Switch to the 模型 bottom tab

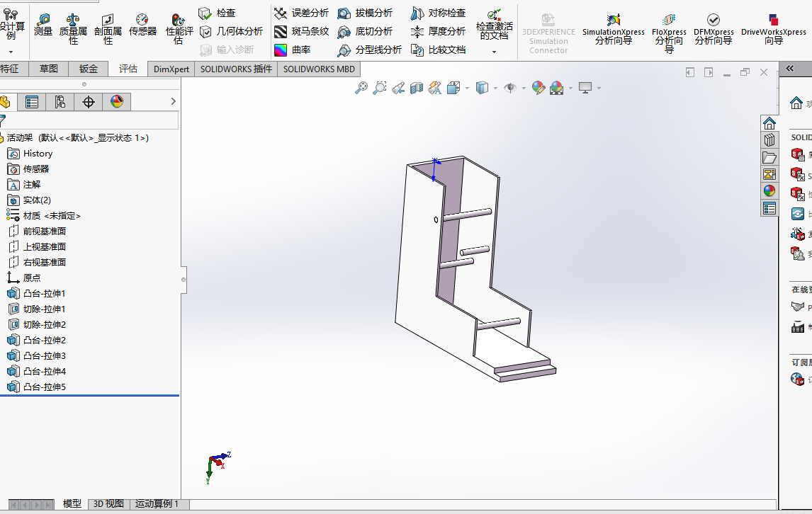click(x=72, y=503)
